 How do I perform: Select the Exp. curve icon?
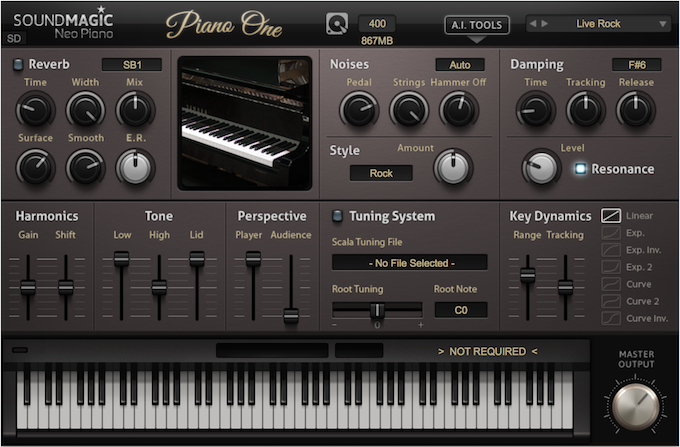[611, 233]
